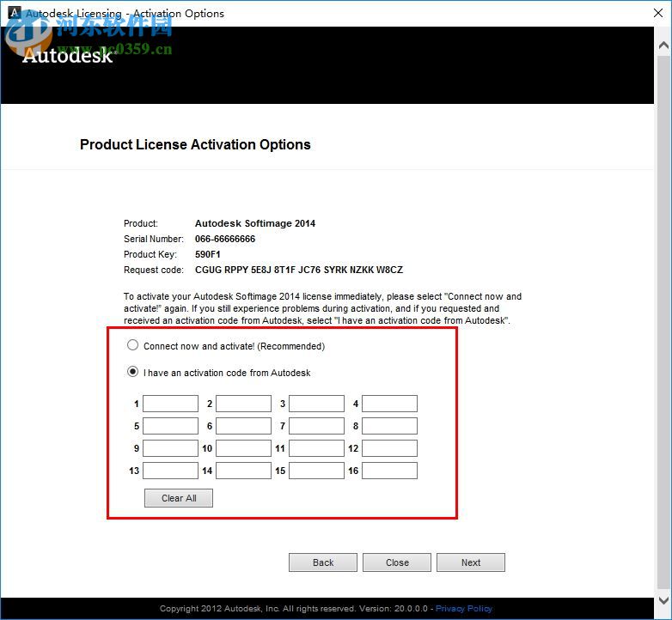This screenshot has height=620, width=672.
Task: Go back with the Back button
Action: click(323, 562)
